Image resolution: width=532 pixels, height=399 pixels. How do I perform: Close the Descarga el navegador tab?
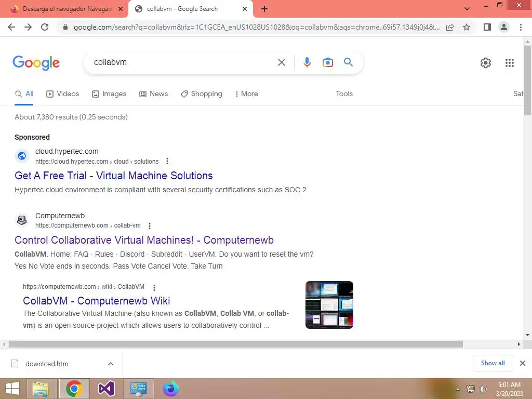click(121, 9)
